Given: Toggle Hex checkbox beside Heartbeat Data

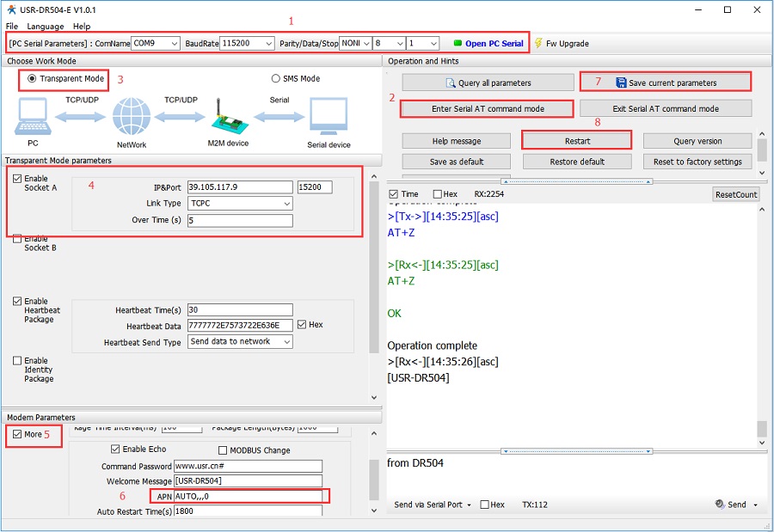Looking at the screenshot, I should (x=302, y=325).
